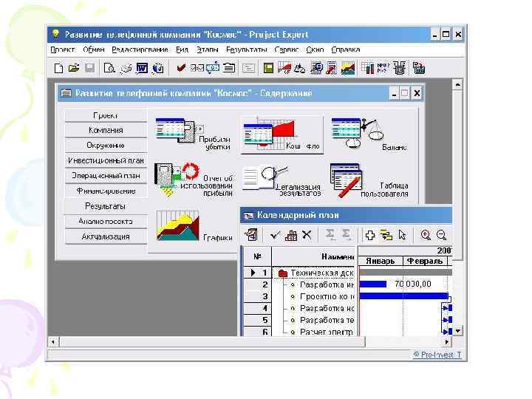Open the Этапы menu

coord(208,50)
